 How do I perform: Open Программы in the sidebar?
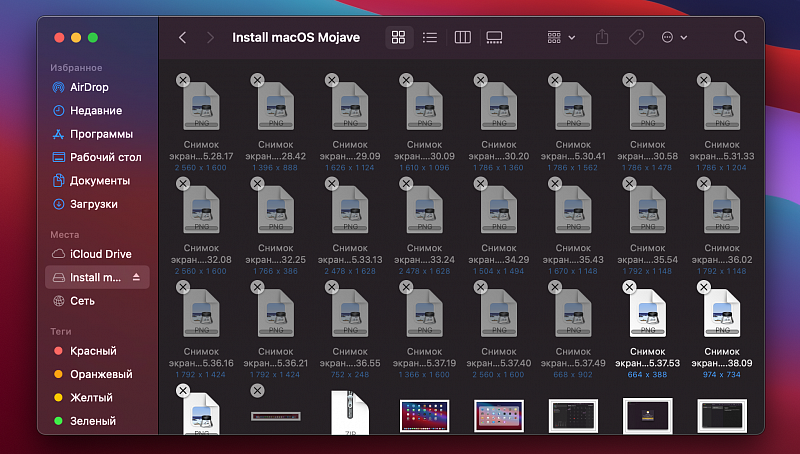coord(100,134)
